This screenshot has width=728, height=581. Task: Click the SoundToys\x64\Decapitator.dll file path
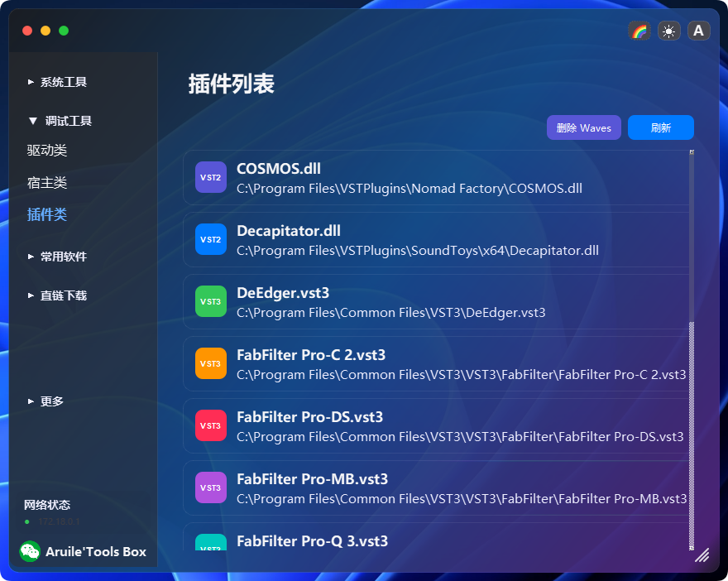[x=418, y=251]
